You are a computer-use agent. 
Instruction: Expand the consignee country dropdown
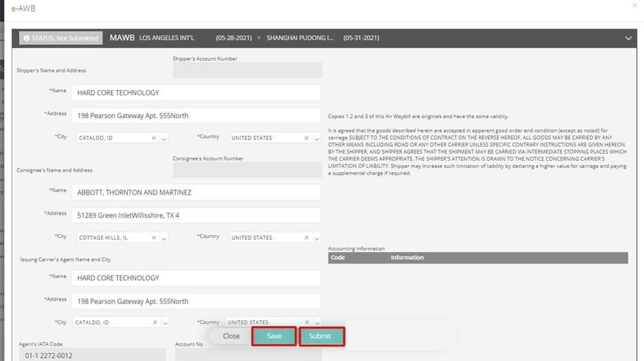(x=317, y=239)
